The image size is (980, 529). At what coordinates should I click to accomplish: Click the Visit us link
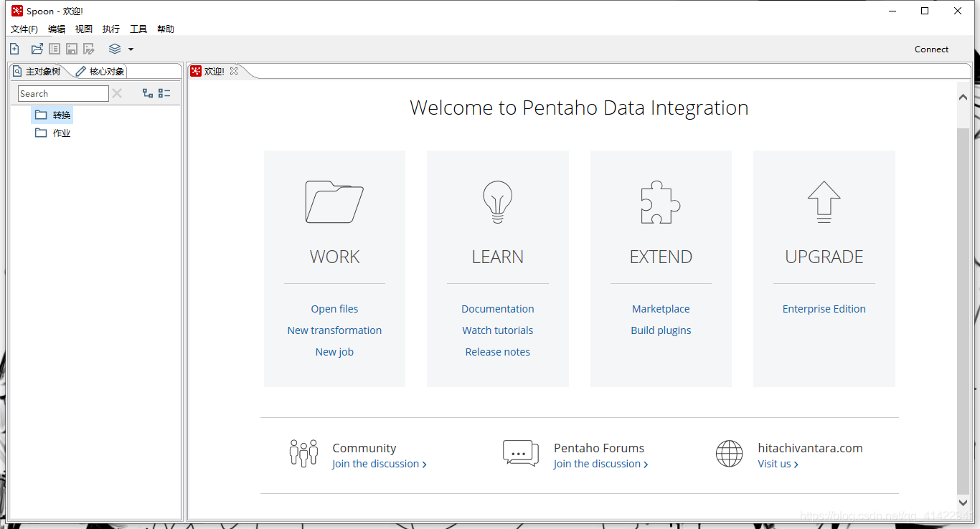pyautogui.click(x=778, y=464)
